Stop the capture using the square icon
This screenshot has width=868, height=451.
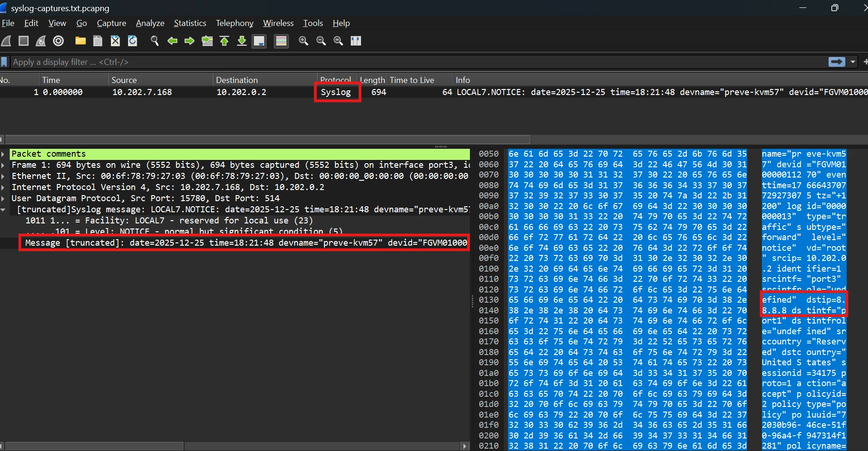click(x=24, y=41)
